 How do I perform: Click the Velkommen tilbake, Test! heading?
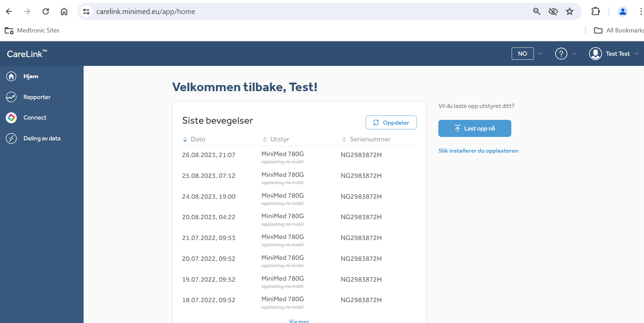pyautogui.click(x=245, y=87)
